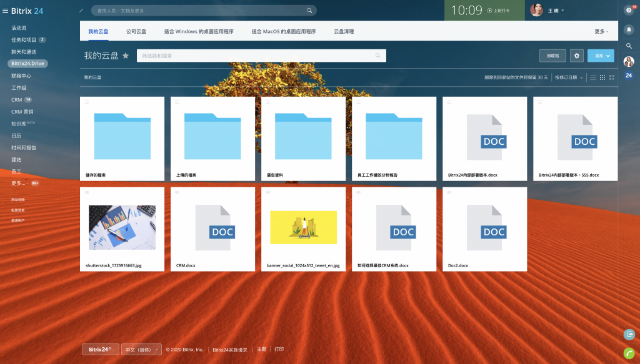
Task: Select 任务和项目 in the left menu
Action: click(x=24, y=40)
